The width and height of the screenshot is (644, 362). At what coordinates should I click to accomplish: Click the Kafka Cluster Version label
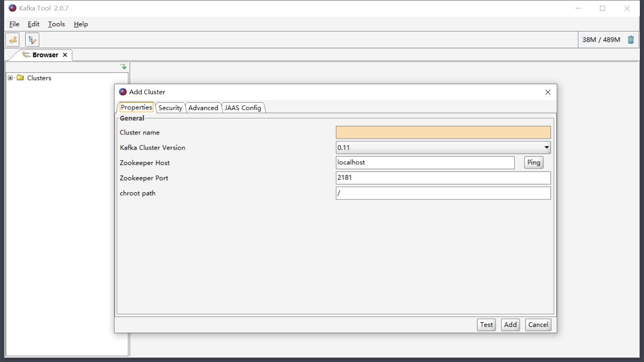152,147
